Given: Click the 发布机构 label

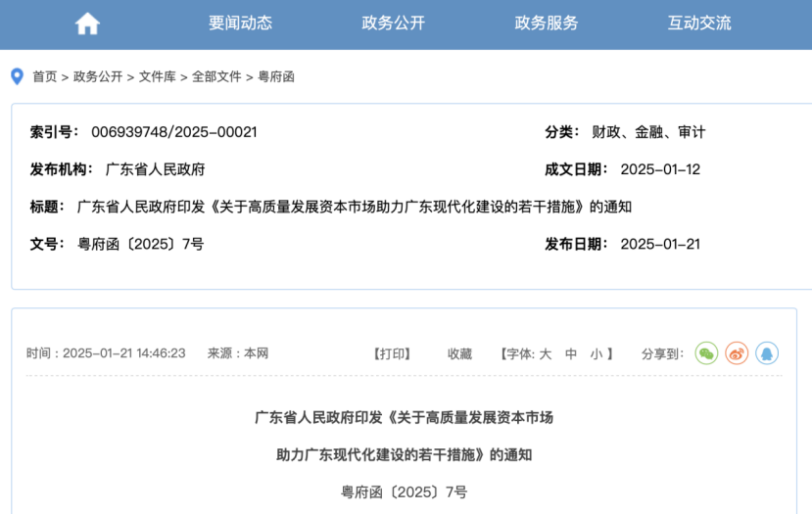Looking at the screenshot, I should (x=61, y=169).
